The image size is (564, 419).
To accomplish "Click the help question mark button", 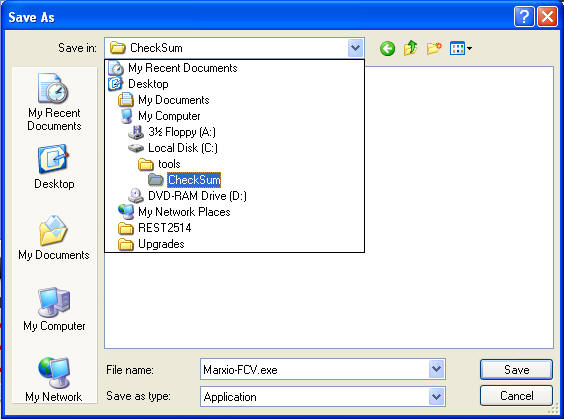I will coord(524,17).
